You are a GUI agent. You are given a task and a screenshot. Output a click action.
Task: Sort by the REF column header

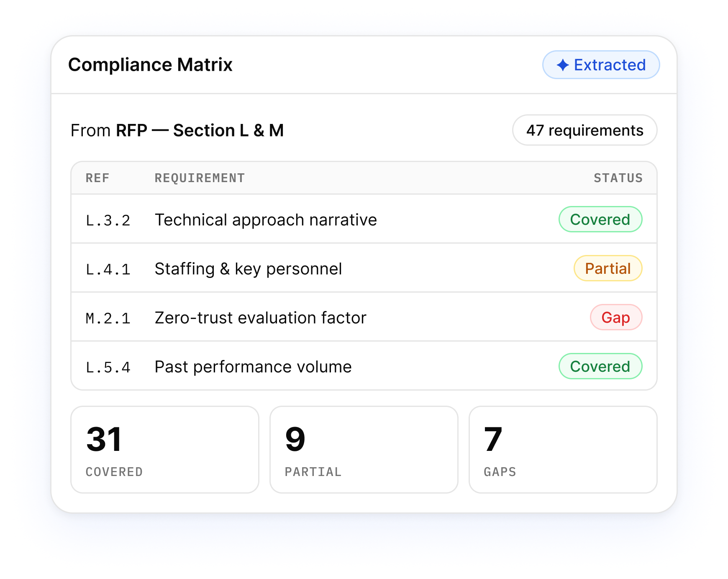(x=97, y=178)
